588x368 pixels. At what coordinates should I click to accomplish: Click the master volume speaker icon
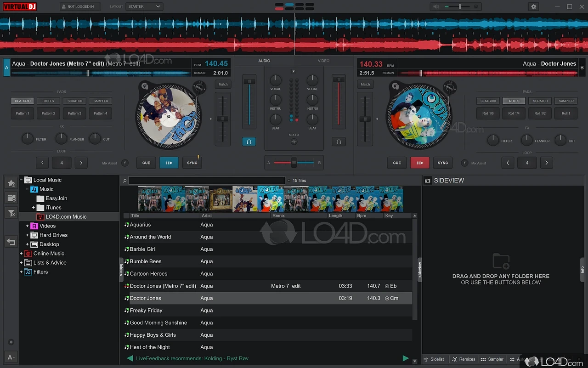click(x=436, y=6)
